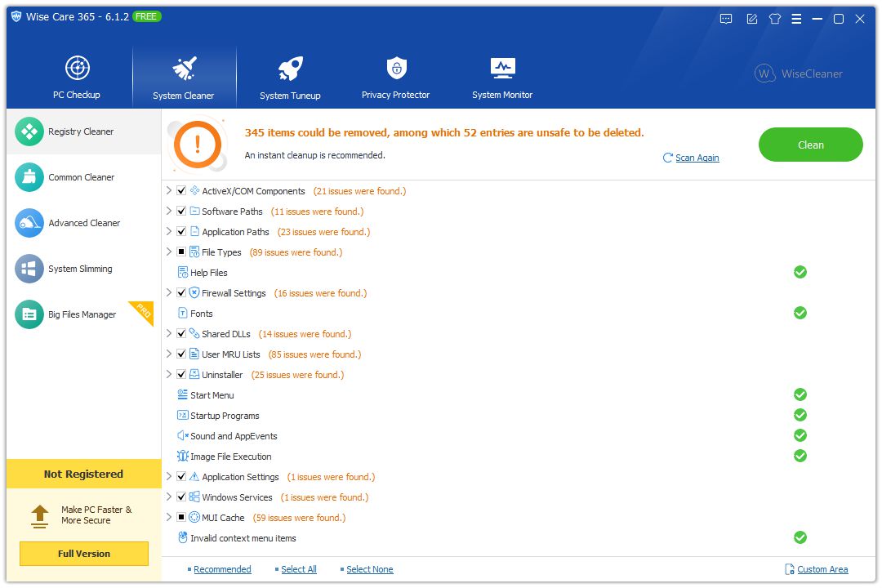Screen dimensions: 882x588
Task: Select Advanced Cleaner in the sidebar
Action: [83, 223]
